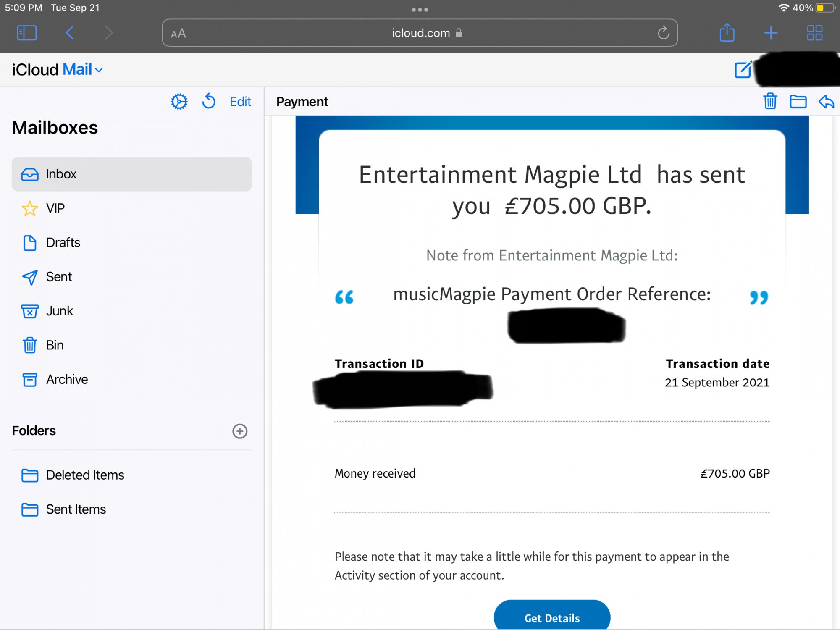
Task: Tap the icloud.com address bar
Action: click(420, 33)
